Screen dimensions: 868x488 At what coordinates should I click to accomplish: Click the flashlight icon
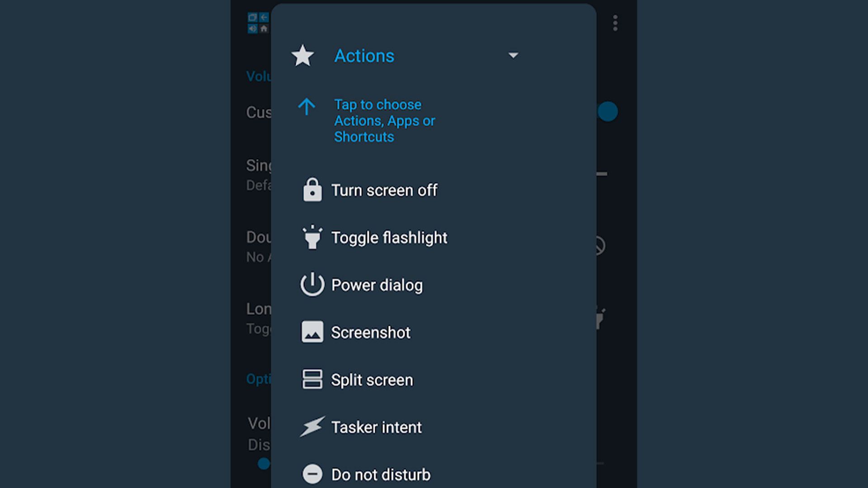tap(312, 238)
